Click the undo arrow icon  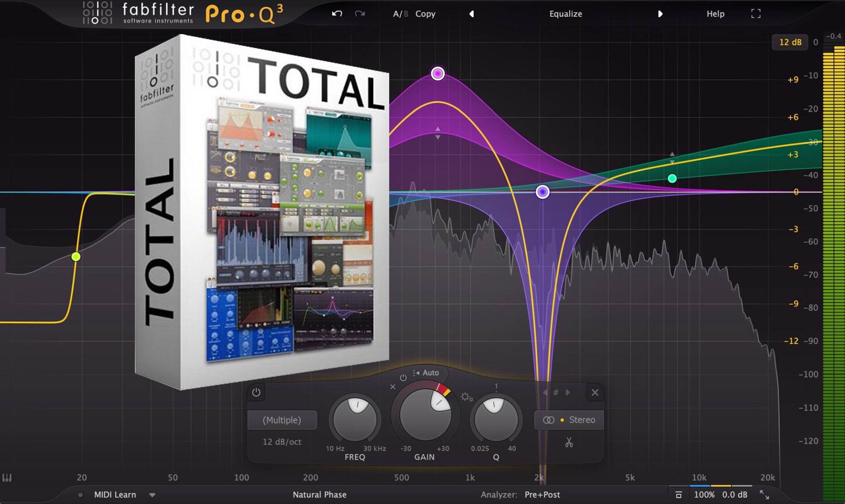tap(337, 14)
